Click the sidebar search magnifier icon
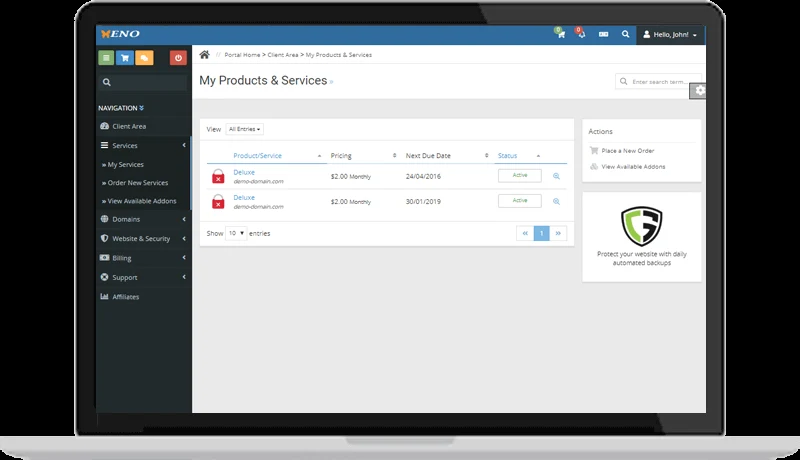The width and height of the screenshot is (800, 460). pyautogui.click(x=107, y=82)
